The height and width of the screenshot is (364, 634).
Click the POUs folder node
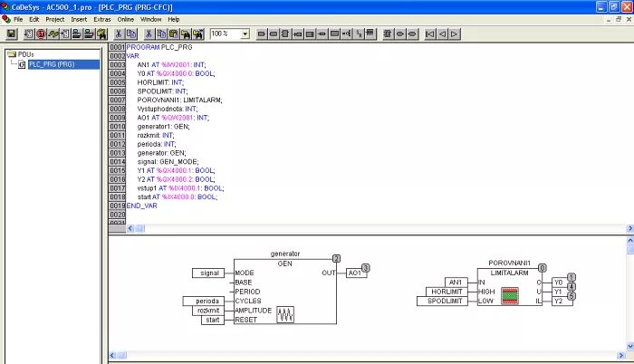25,54
